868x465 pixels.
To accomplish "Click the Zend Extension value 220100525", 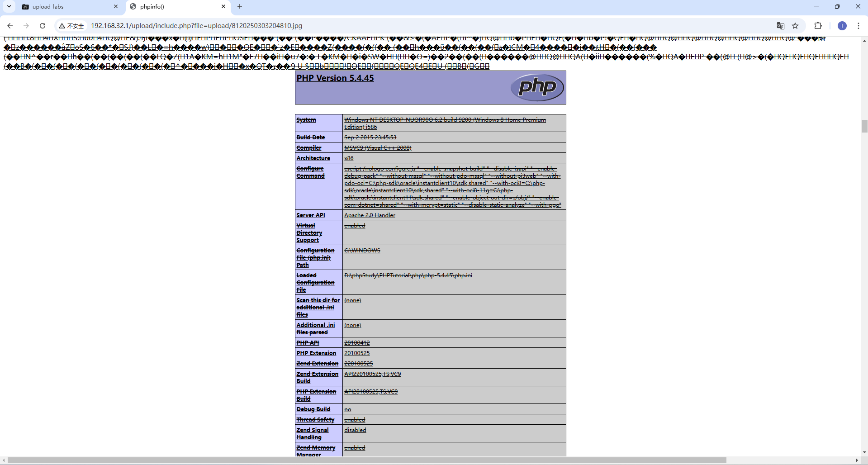I will pyautogui.click(x=359, y=364).
